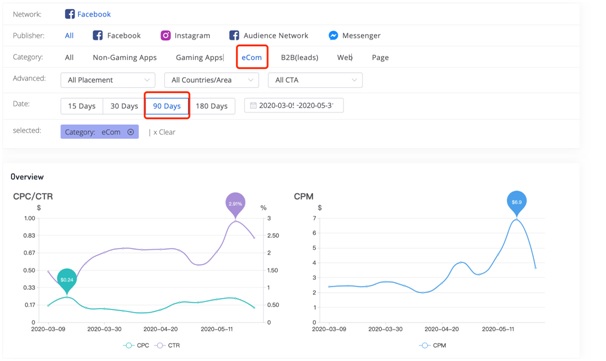Click the $6.9 CPM peak marker
Viewport: 606px width, 361px height.
tap(517, 203)
